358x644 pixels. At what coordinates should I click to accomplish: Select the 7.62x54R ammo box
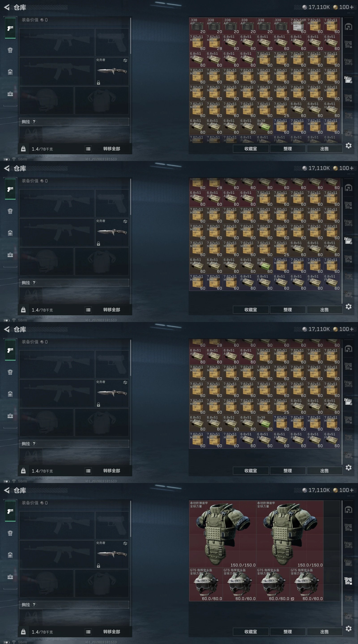(298, 26)
